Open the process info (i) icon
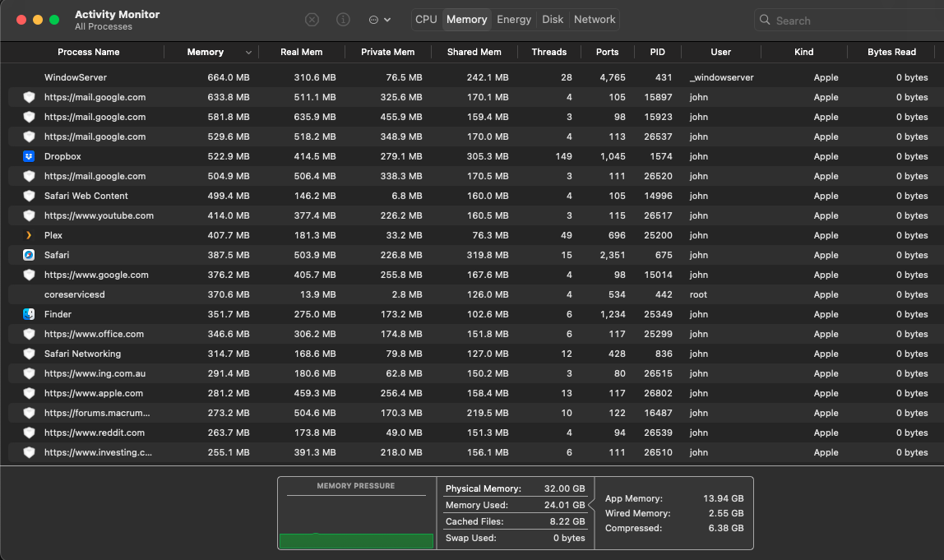944x560 pixels. [343, 20]
